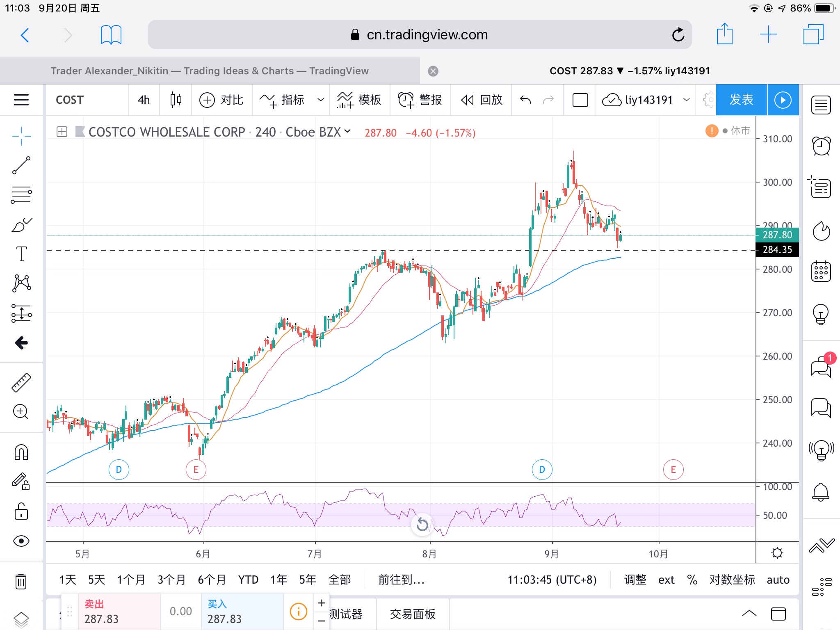
Task: Open the chart patterns tool
Action: [x=21, y=283]
